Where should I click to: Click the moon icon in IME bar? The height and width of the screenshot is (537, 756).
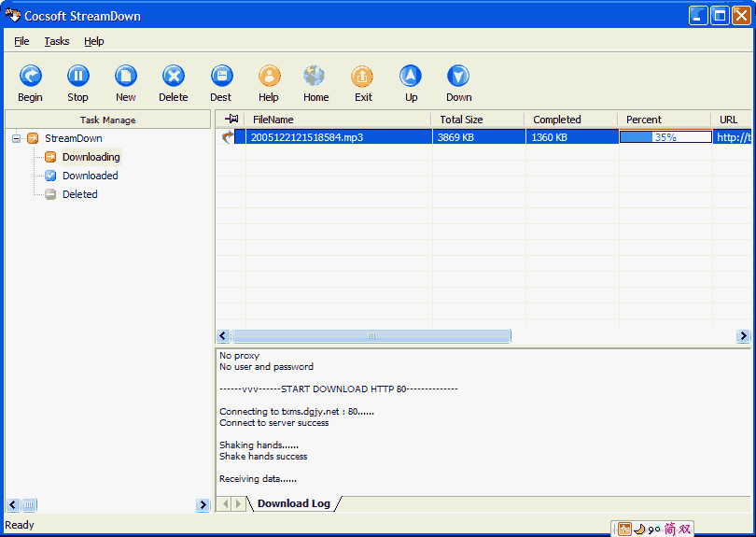tap(639, 530)
